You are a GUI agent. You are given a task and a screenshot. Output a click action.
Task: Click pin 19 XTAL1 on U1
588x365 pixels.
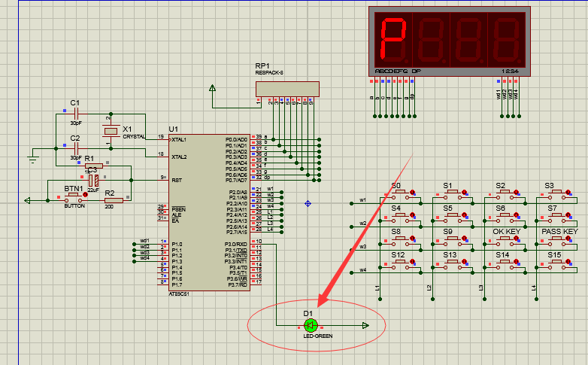(162, 138)
